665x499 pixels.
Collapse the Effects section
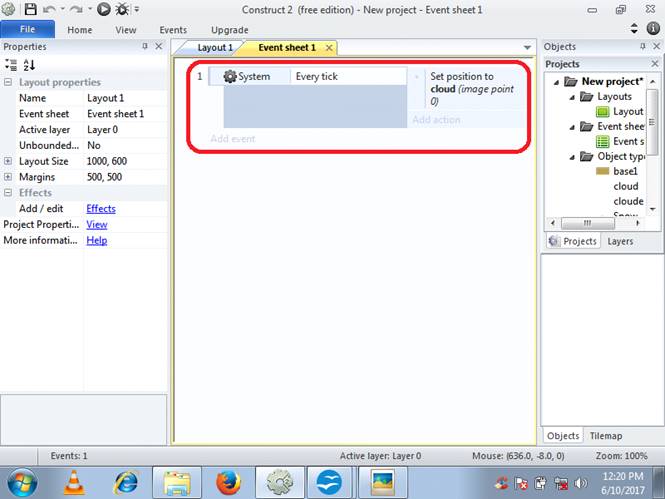8,192
